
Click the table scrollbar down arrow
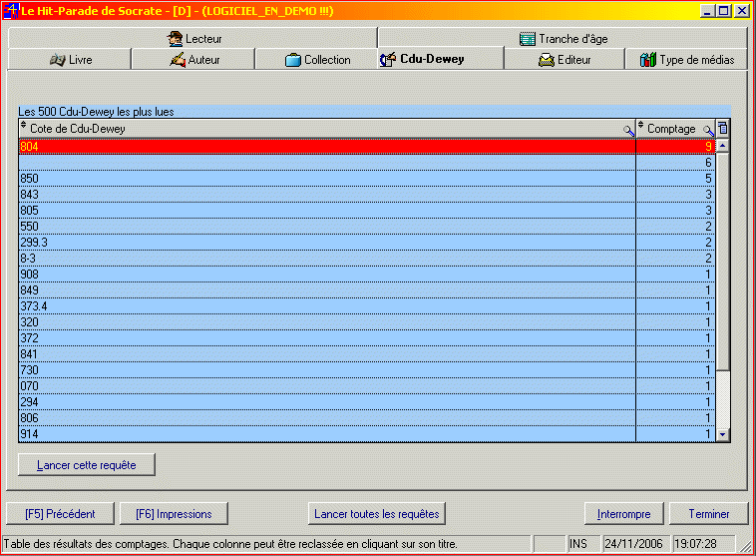click(x=722, y=434)
